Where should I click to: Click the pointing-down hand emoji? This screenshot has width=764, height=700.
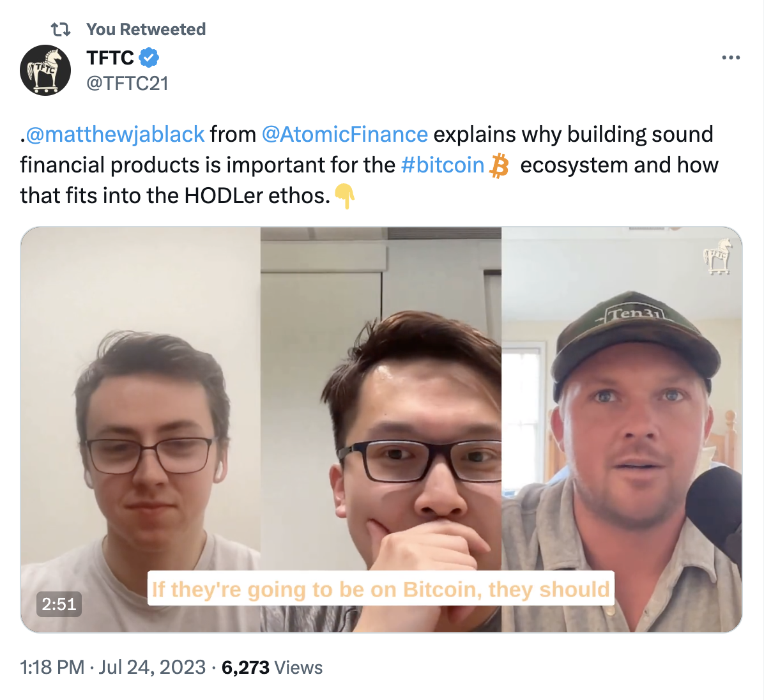pos(345,196)
